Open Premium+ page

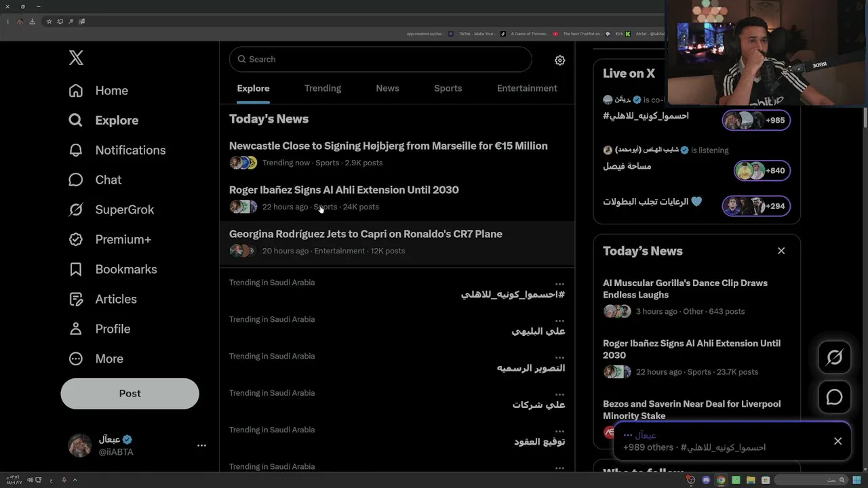(110, 239)
